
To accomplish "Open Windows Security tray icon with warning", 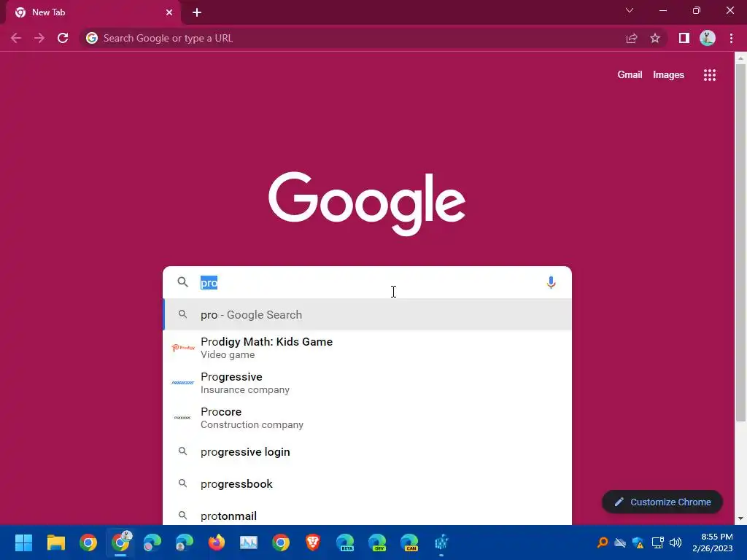I will [x=638, y=542].
